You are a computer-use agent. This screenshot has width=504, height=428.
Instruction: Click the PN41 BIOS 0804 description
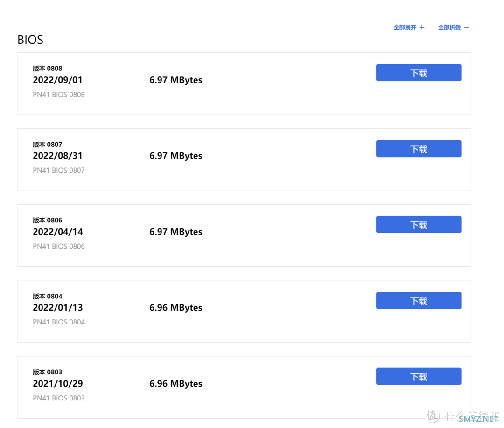coord(59,322)
